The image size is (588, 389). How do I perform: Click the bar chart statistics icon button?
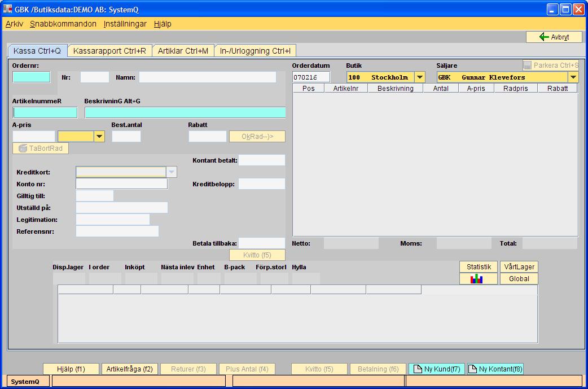coord(478,279)
